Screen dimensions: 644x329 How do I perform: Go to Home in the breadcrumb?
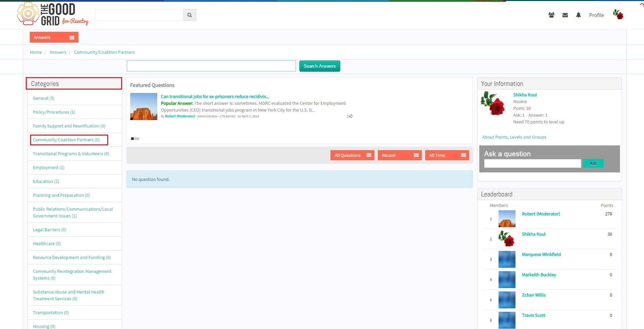(x=36, y=52)
